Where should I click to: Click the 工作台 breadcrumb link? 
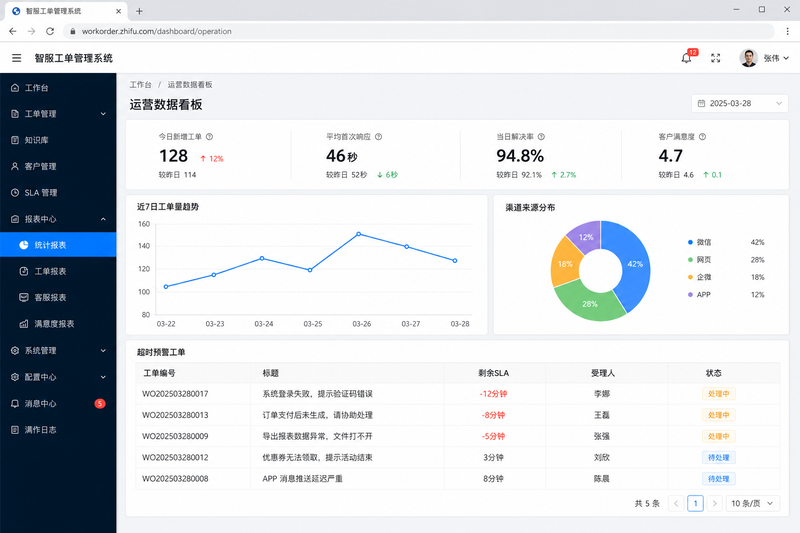point(140,85)
